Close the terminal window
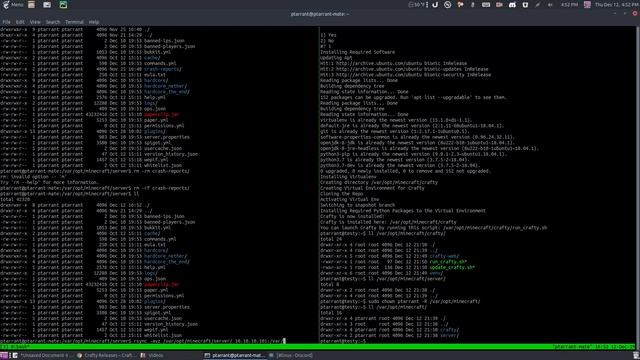Viewport: 640px width, 360px height. click(635, 13)
